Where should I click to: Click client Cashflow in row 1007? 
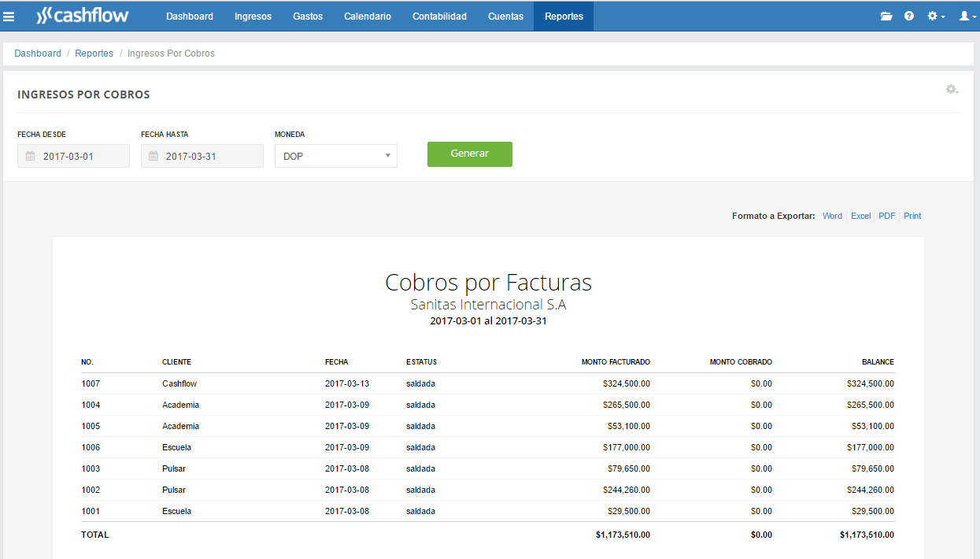coord(179,383)
